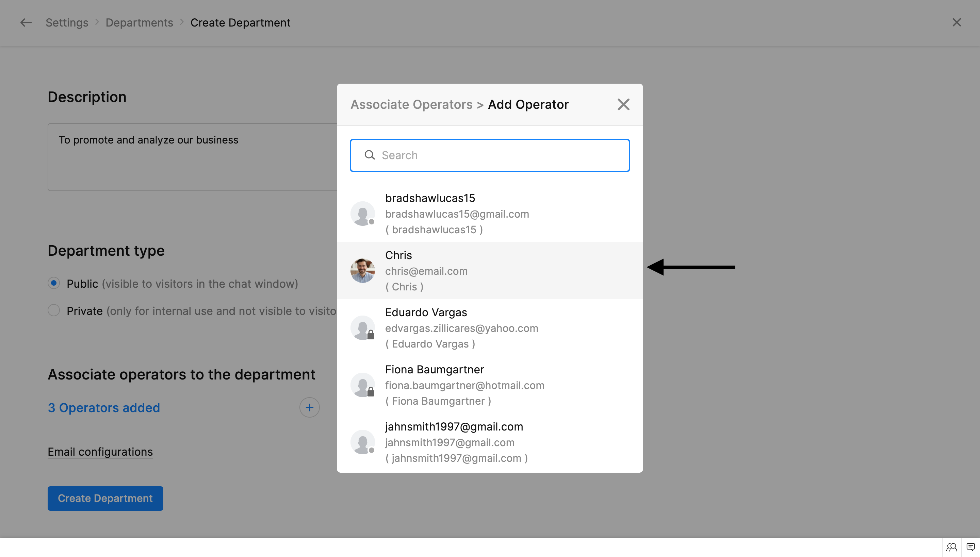
Task: Click the search magnifier icon
Action: tap(370, 155)
